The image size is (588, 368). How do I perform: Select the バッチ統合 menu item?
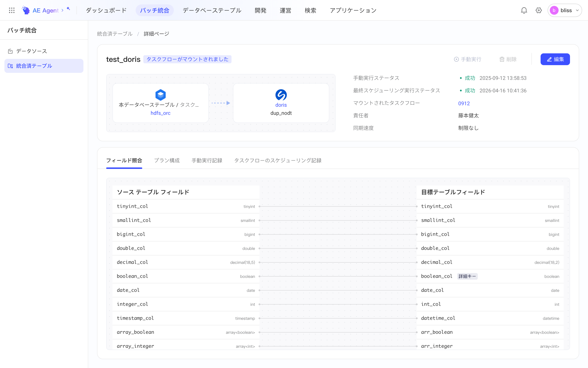click(x=155, y=10)
